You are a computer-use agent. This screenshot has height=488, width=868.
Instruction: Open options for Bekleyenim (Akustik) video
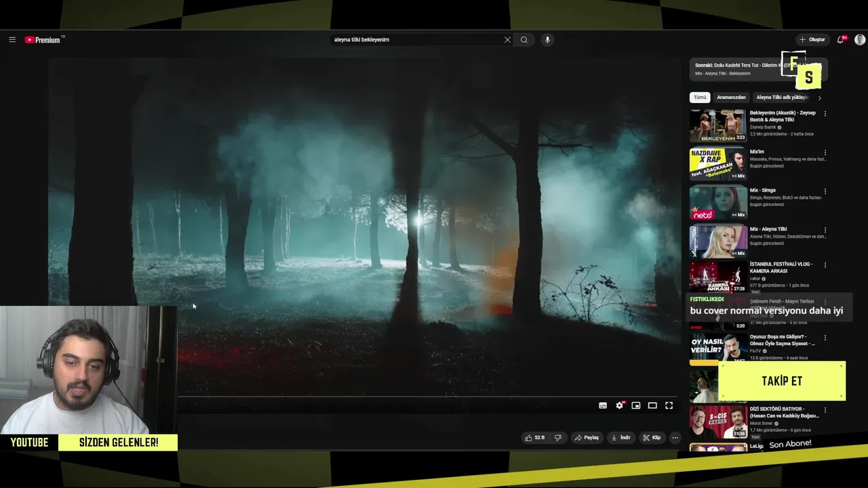pyautogui.click(x=825, y=114)
